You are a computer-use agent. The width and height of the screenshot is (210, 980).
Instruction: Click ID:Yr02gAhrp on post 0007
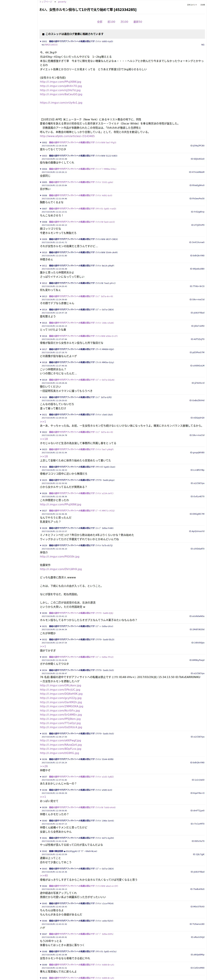pos(197,212)
